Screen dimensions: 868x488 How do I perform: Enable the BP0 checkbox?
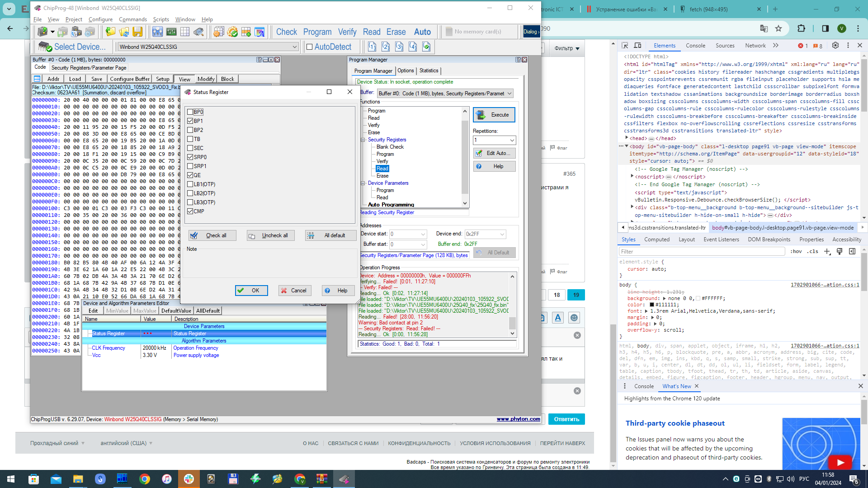tap(190, 112)
